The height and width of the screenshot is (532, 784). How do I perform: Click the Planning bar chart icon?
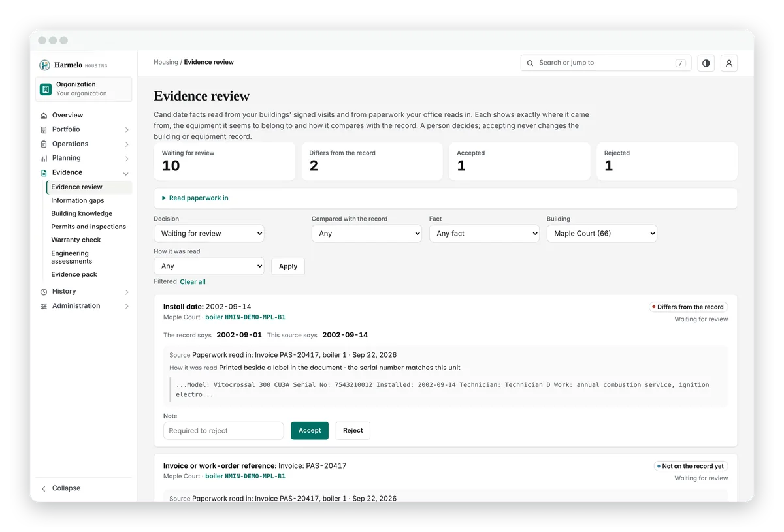click(44, 159)
